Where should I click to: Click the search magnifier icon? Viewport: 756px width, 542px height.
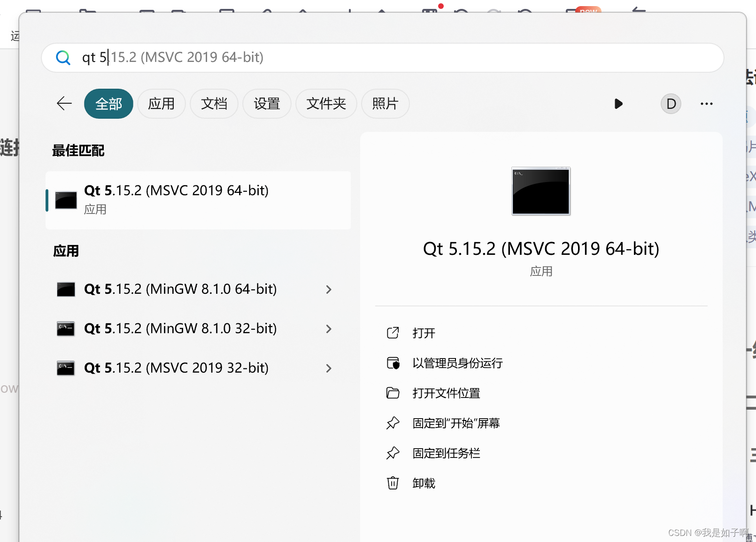[63, 58]
